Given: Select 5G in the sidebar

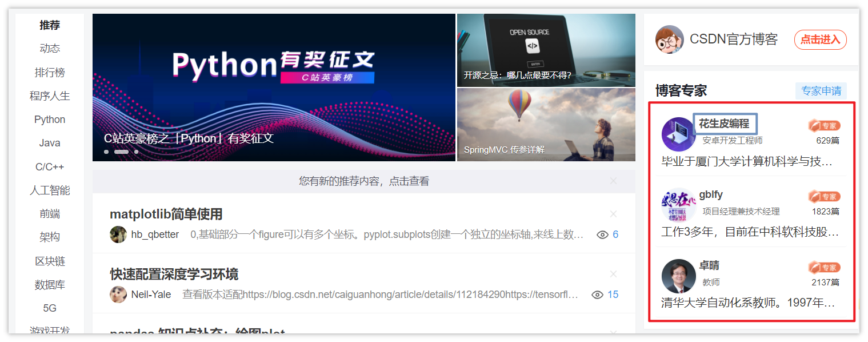Looking at the screenshot, I should [x=50, y=308].
